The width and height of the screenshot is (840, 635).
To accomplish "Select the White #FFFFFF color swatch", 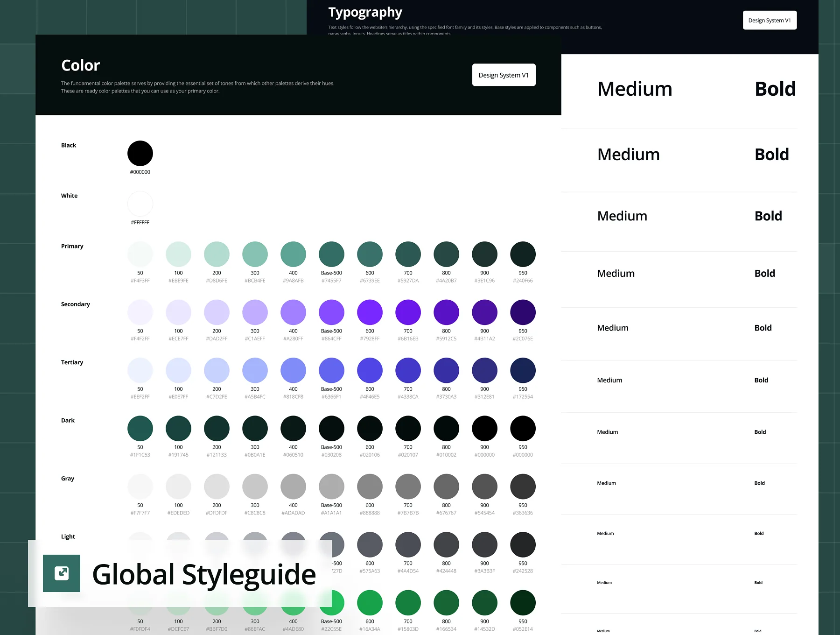I will pos(140,204).
